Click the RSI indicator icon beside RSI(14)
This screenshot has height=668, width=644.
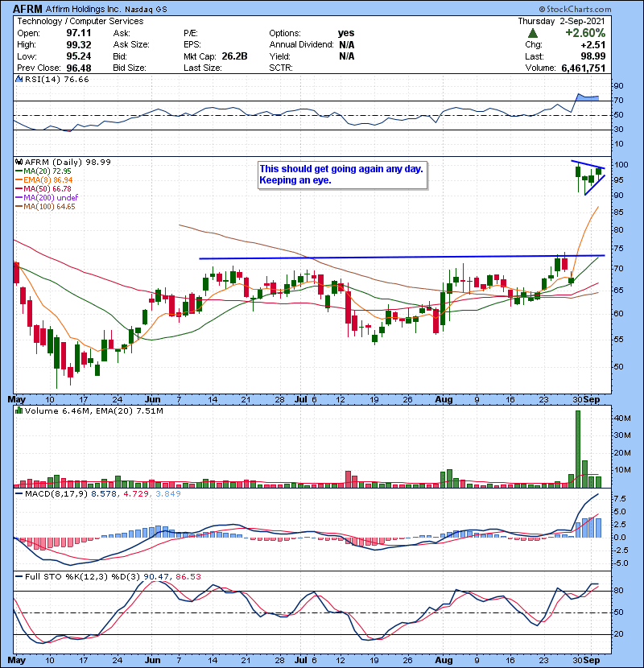[x=19, y=79]
